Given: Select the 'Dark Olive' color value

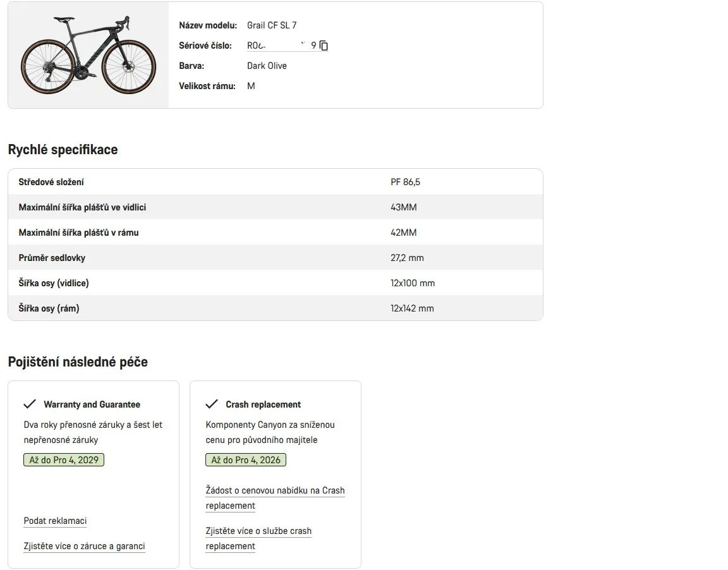Looking at the screenshot, I should click(x=267, y=66).
